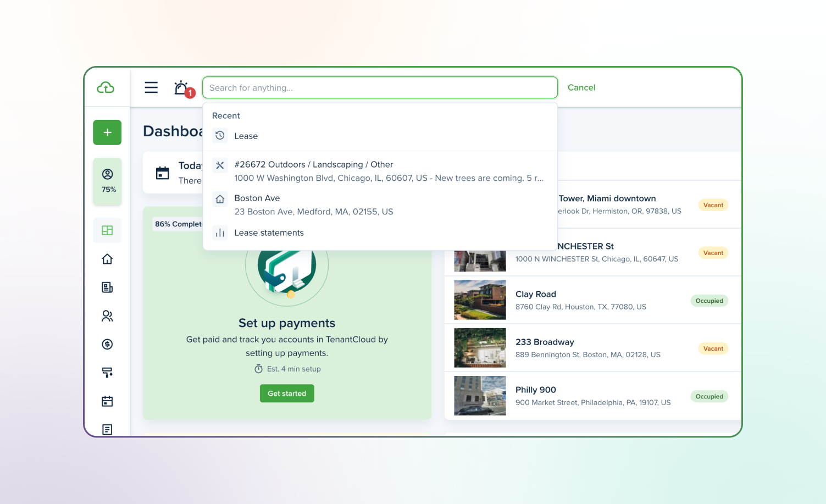The image size is (826, 504).
Task: Open the Boston Ave property result
Action: tap(380, 204)
